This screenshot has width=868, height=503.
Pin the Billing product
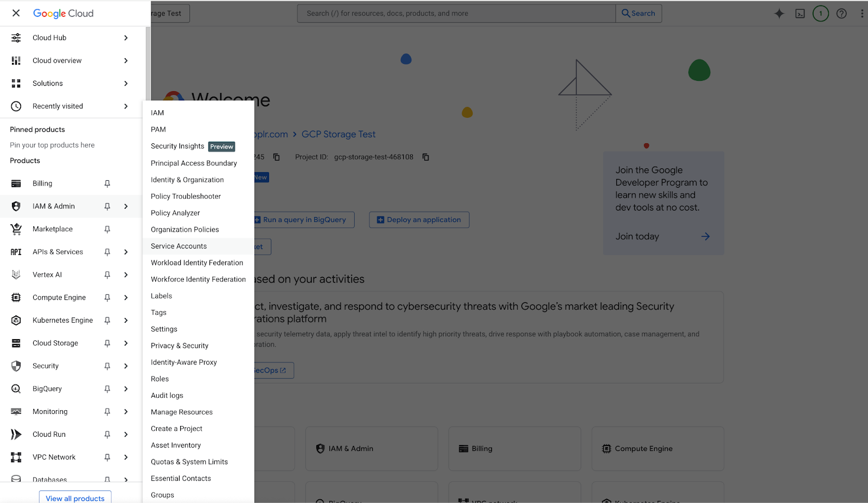click(x=107, y=183)
